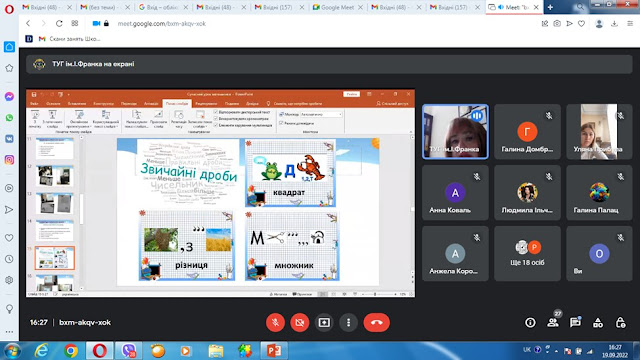Show participants list with 27 badge

[x=553, y=322]
